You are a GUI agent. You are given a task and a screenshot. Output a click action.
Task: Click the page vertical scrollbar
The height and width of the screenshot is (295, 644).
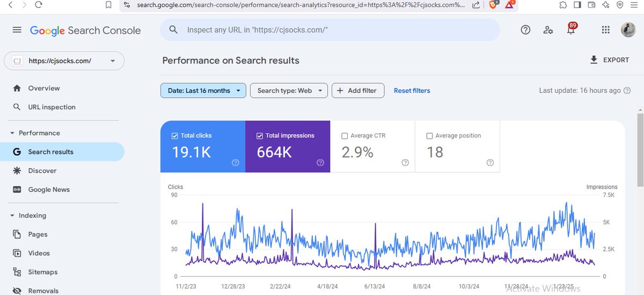pyautogui.click(x=640, y=150)
